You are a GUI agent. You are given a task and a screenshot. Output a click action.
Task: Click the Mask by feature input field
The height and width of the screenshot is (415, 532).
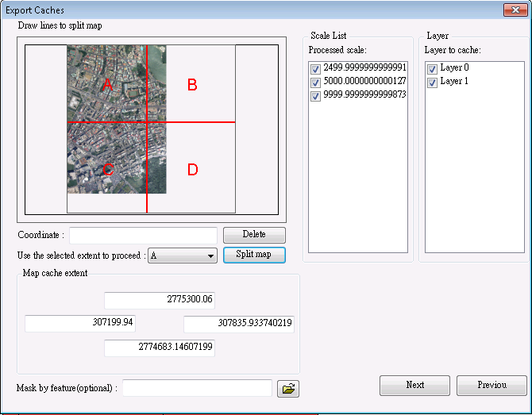click(197, 388)
